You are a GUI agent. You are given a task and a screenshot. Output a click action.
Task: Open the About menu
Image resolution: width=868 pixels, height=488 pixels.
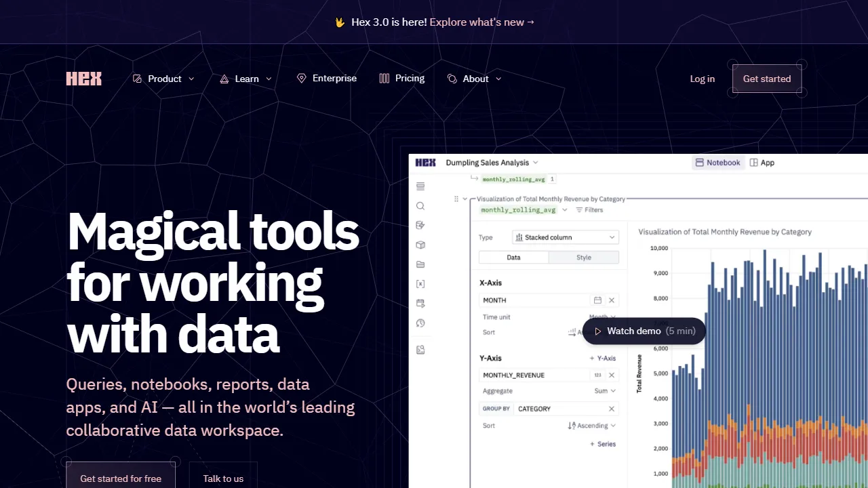coord(475,79)
